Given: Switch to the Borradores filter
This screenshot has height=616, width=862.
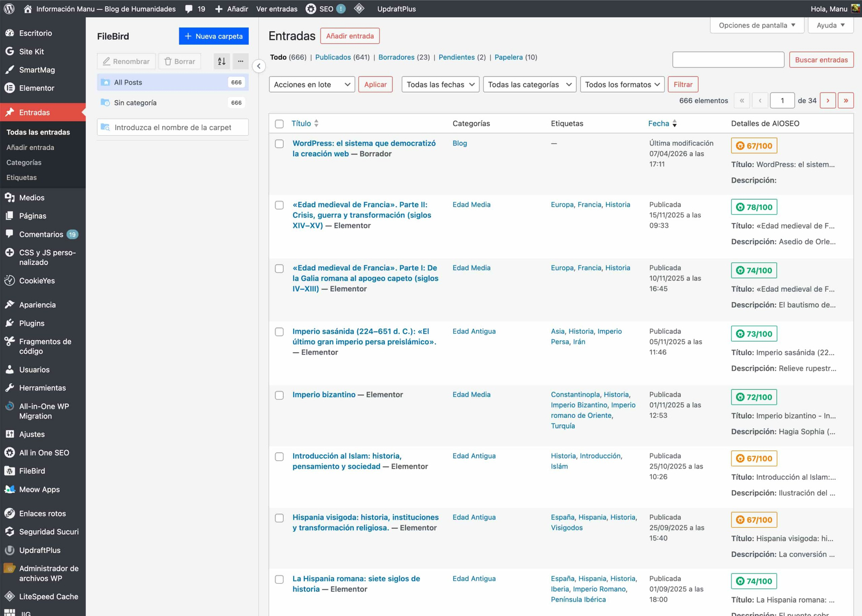Looking at the screenshot, I should [396, 57].
